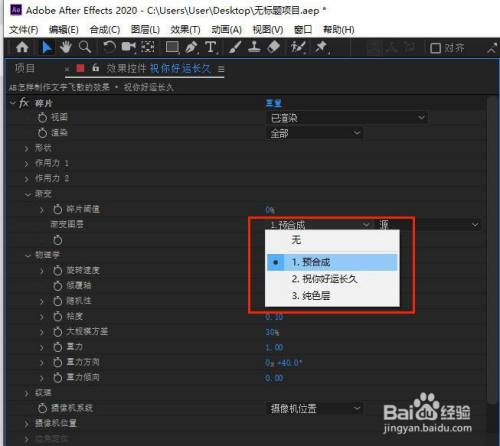Click the red label square in panel tab
Viewport: 500px width, 446px height.
80,68
